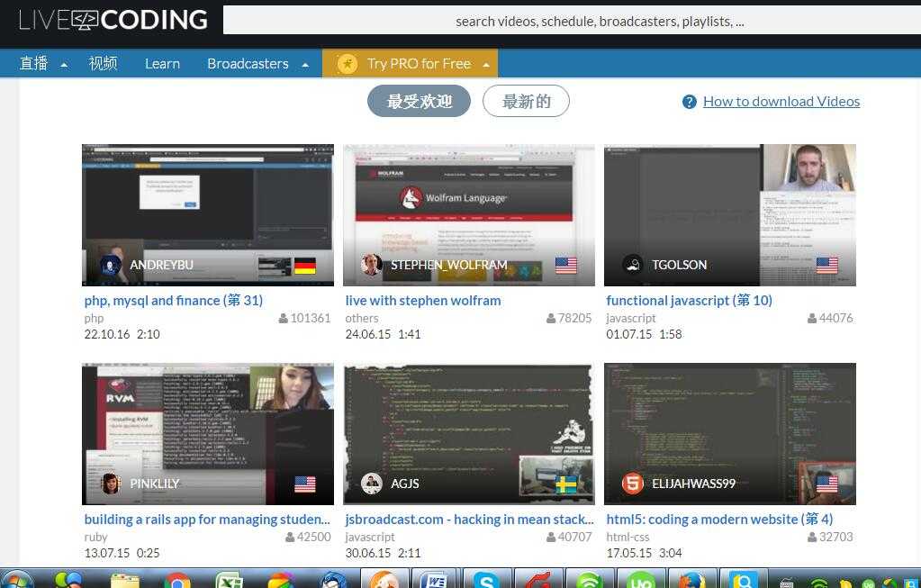Image resolution: width=921 pixels, height=588 pixels.
Task: Expand the Try PRO for Free arrow
Action: click(486, 65)
